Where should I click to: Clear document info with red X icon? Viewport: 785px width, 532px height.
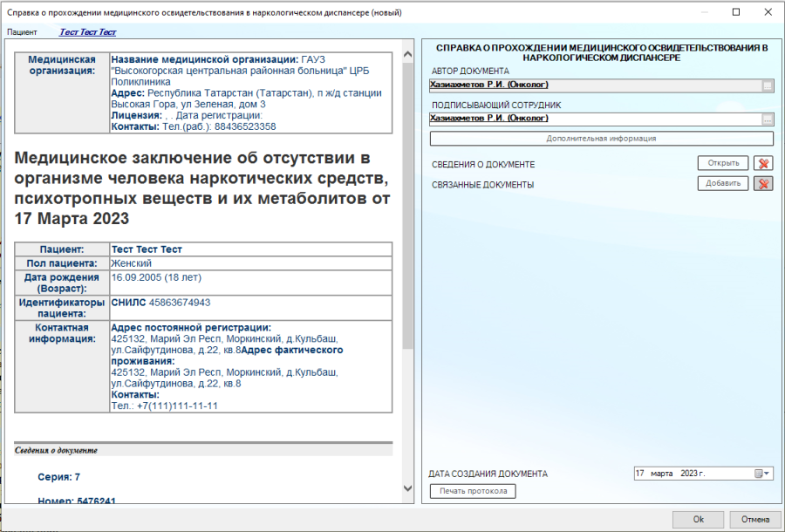coord(763,163)
